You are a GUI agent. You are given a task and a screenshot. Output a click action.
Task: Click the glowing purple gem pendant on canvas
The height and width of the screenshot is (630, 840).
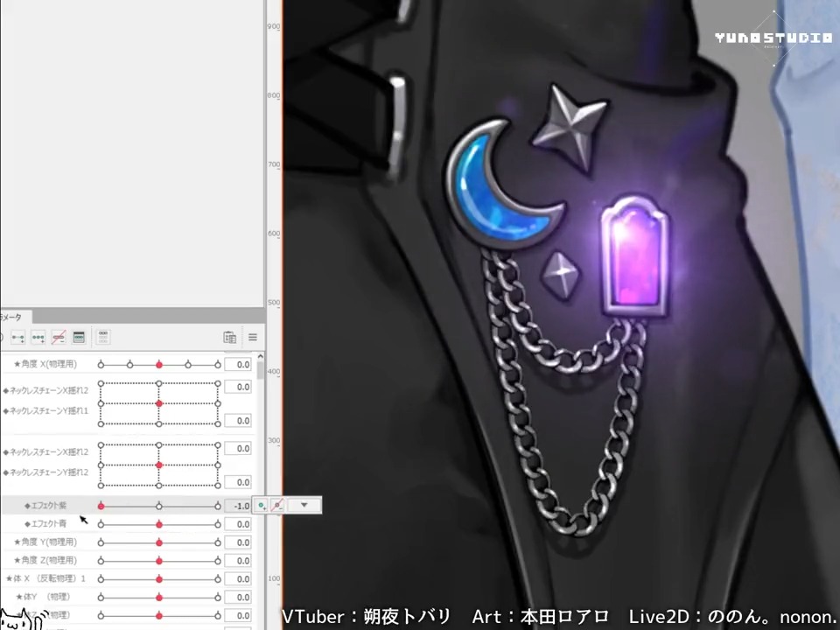point(635,256)
